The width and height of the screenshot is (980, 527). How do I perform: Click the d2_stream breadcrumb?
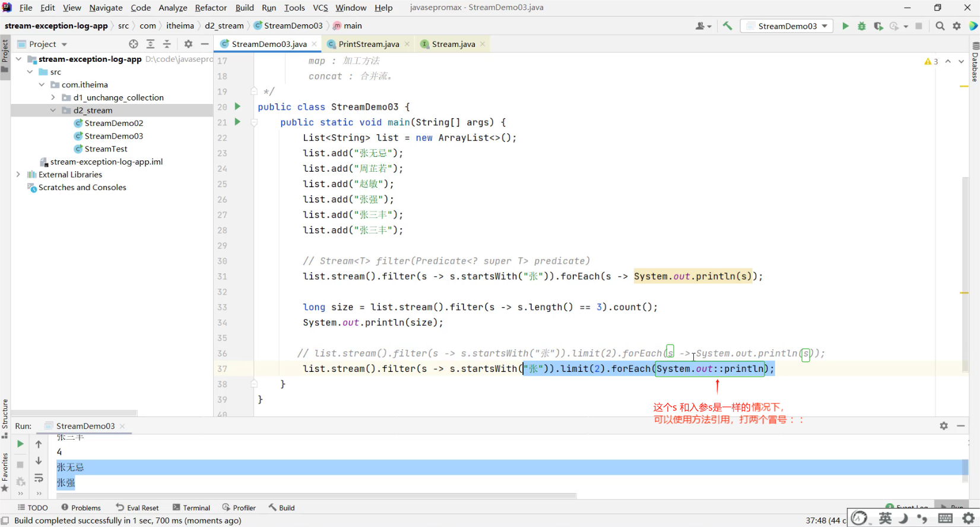pyautogui.click(x=224, y=26)
